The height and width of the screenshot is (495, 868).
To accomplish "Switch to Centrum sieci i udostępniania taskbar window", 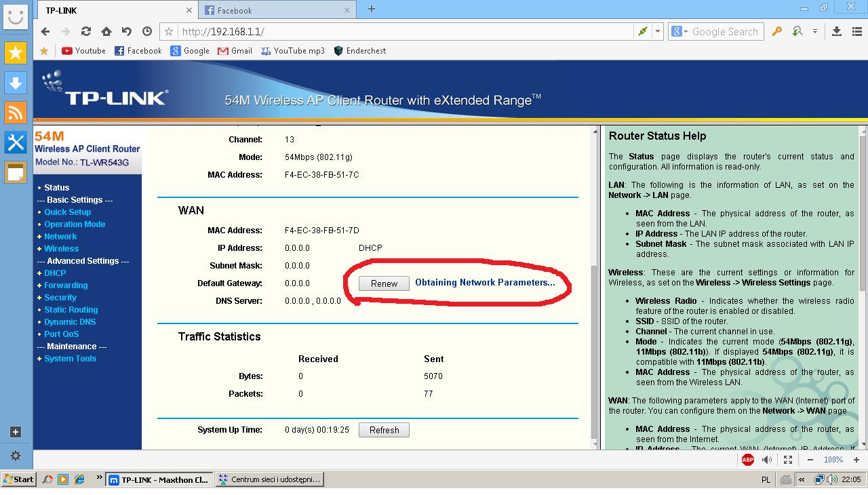I will pyautogui.click(x=269, y=479).
